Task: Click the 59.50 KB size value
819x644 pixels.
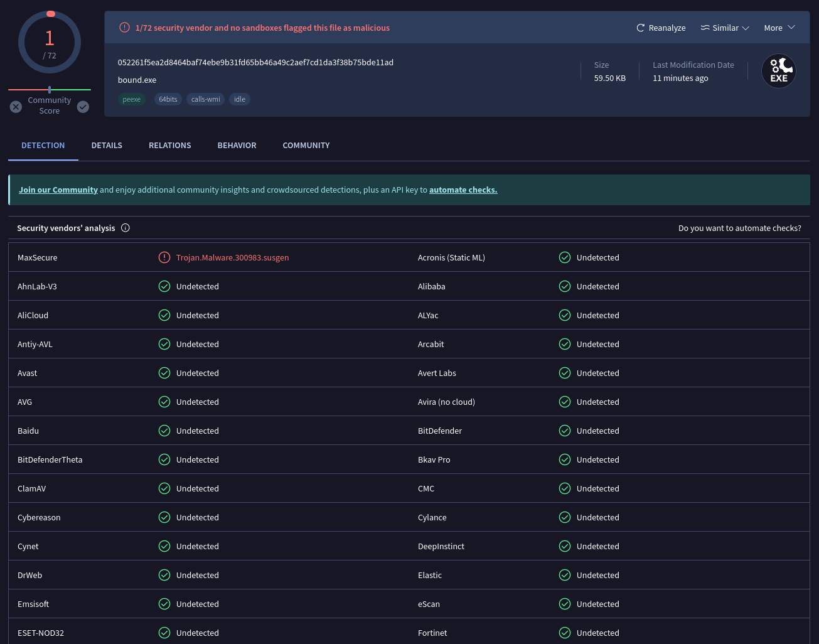Action: (x=610, y=78)
